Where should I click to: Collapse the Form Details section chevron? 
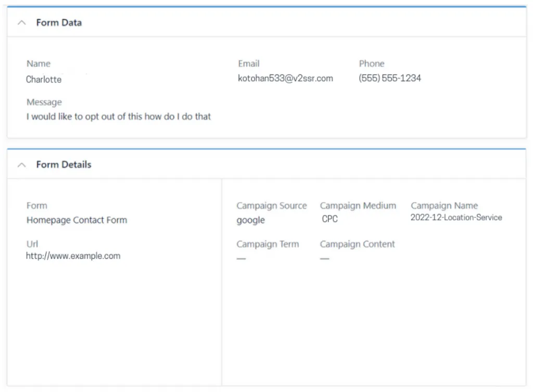(22, 165)
